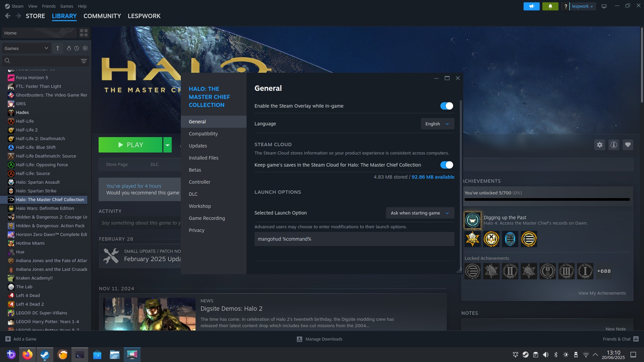Open game settings gear icon
644x362 pixels.
(x=600, y=145)
